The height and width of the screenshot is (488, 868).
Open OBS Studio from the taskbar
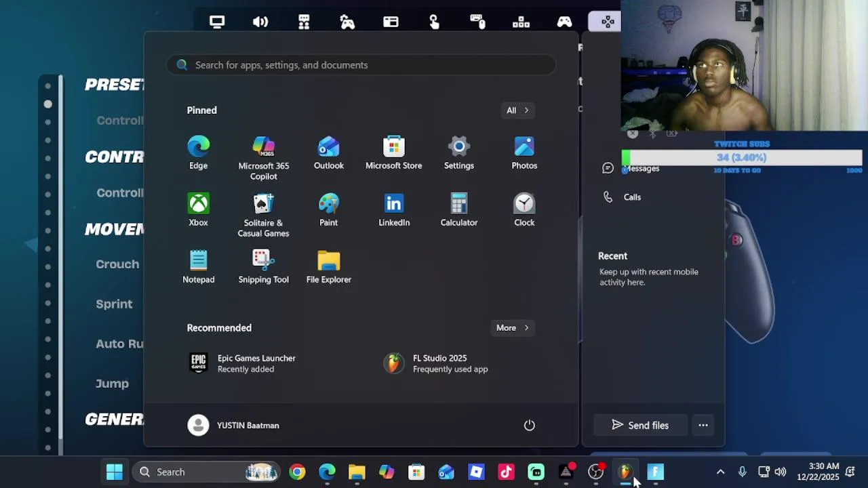(x=595, y=472)
